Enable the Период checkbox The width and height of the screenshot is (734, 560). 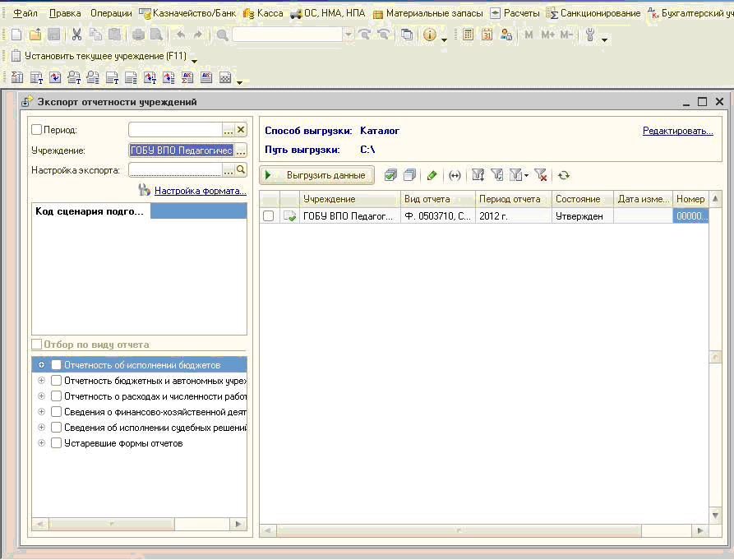click(x=36, y=130)
